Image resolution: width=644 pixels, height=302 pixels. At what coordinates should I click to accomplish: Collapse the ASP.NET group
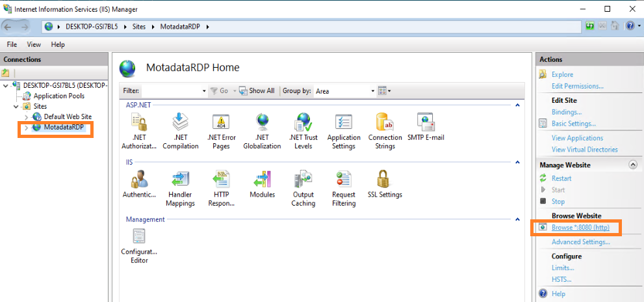517,105
